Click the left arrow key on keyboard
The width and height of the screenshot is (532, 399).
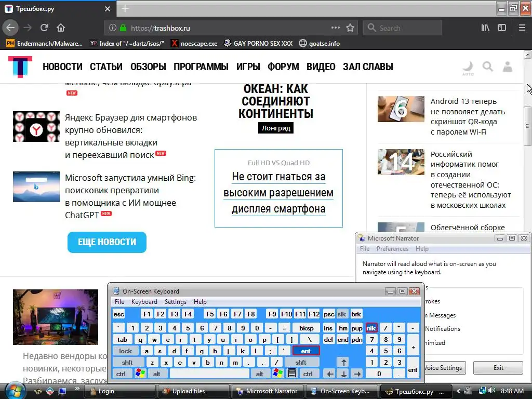tap(330, 374)
